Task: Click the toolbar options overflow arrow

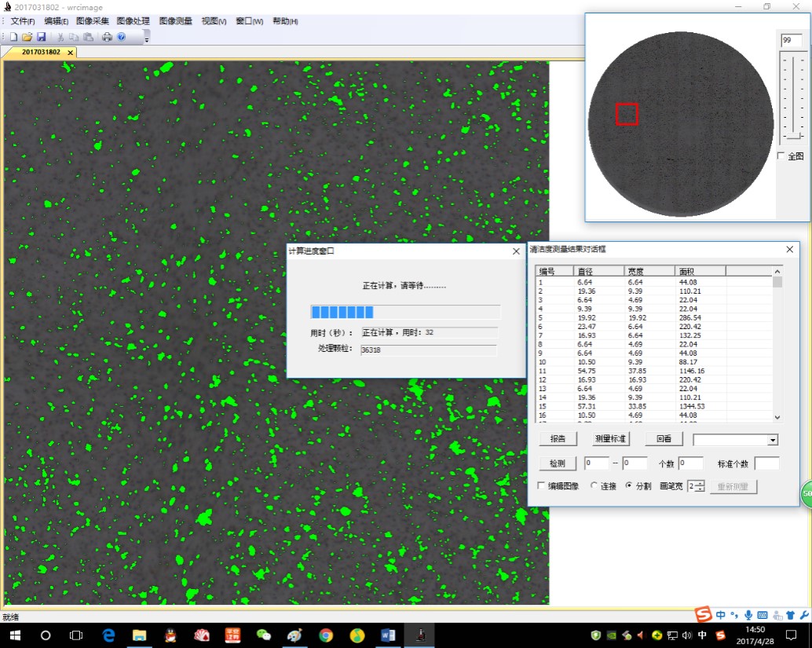Action: tap(146, 39)
